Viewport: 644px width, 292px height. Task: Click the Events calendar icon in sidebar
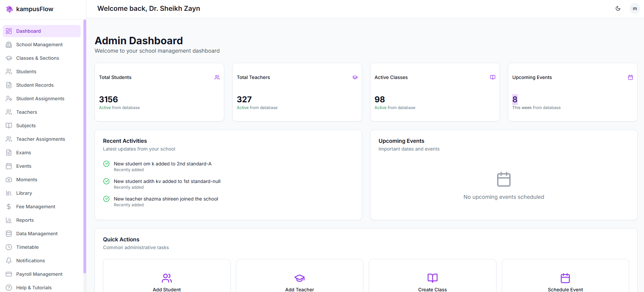[x=9, y=166]
